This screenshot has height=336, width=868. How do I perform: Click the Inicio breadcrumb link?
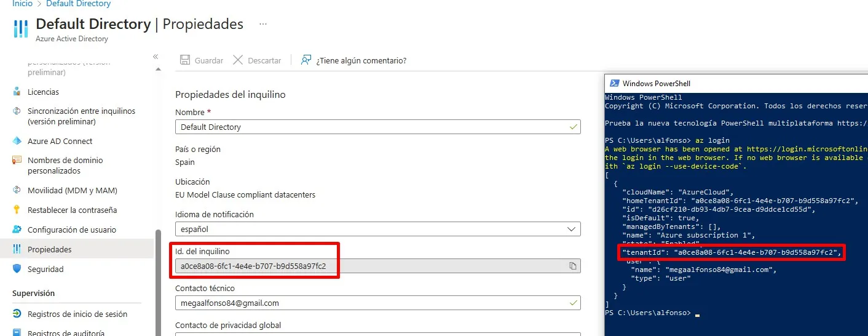coord(23,4)
